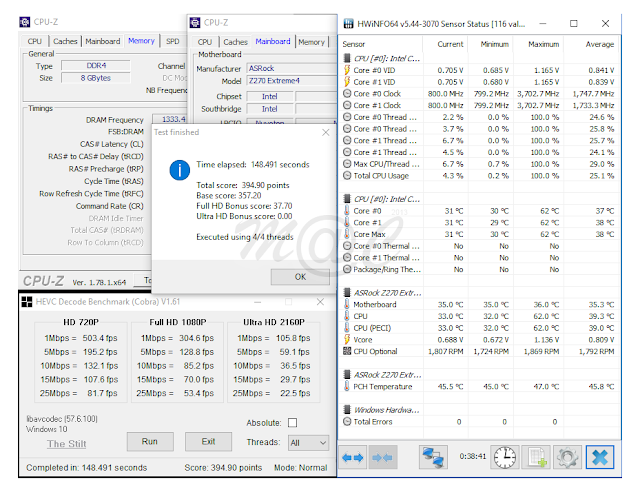Image resolution: width=640 pixels, height=492 pixels.
Task: Select Core #1 Thermal ... row
Action: pyautogui.click(x=479, y=258)
